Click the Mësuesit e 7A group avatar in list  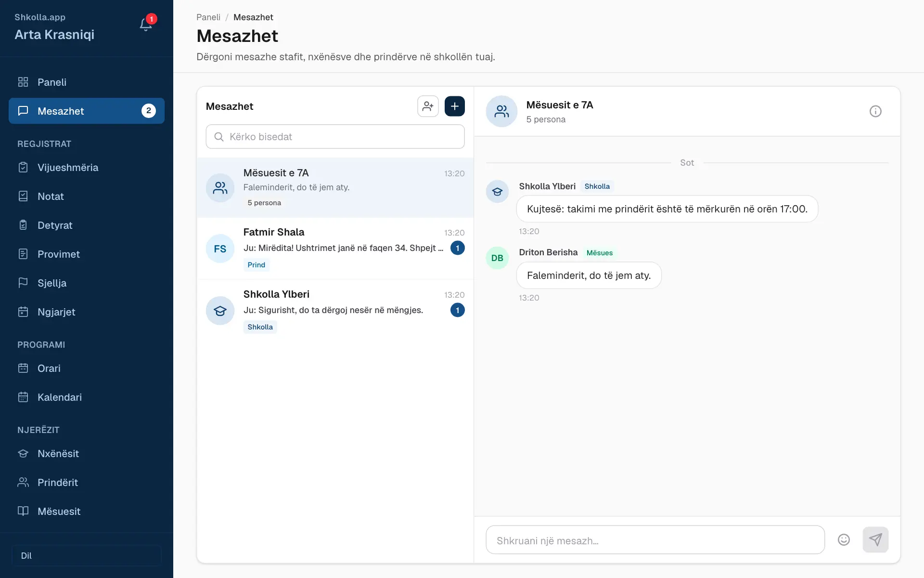tap(220, 188)
